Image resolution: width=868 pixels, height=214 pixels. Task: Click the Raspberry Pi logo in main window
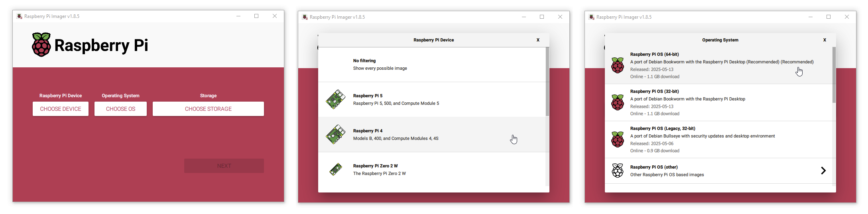[x=41, y=45]
